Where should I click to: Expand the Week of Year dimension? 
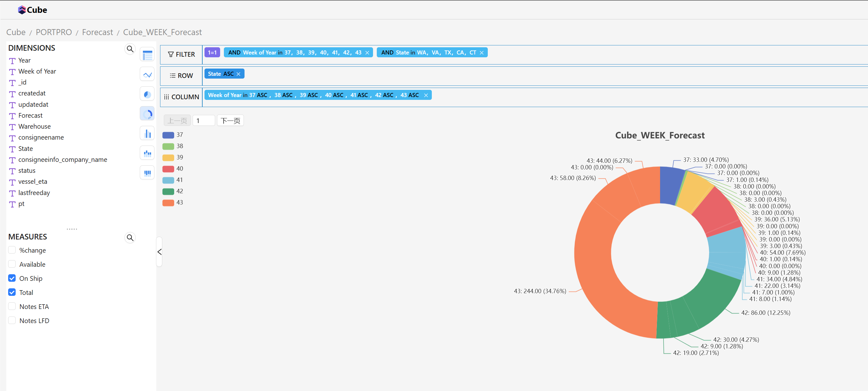[38, 71]
